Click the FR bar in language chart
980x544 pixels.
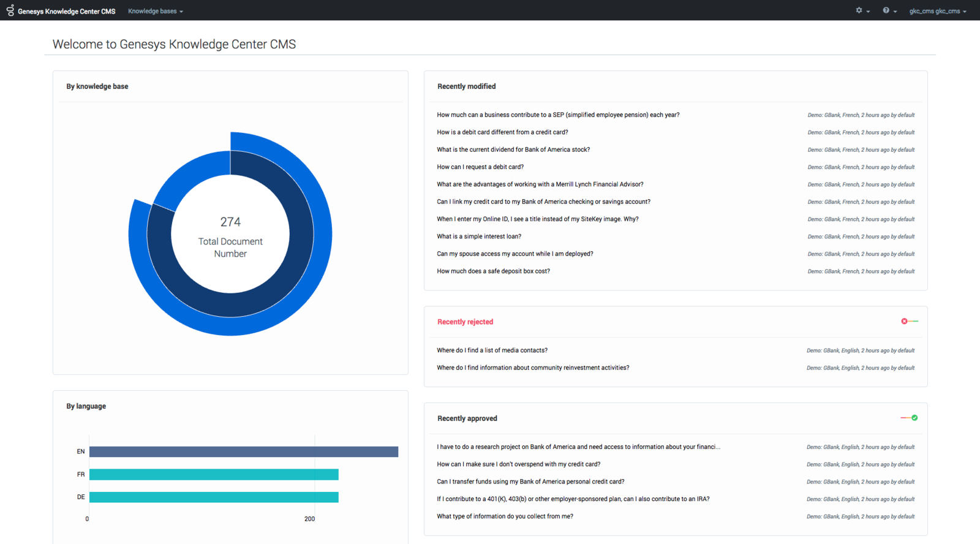click(x=214, y=474)
